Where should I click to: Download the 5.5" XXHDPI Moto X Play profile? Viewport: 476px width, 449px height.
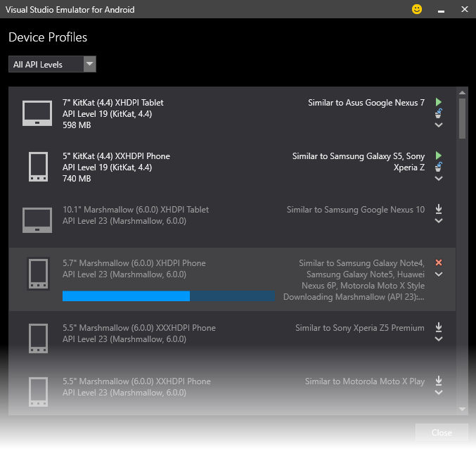(x=439, y=381)
